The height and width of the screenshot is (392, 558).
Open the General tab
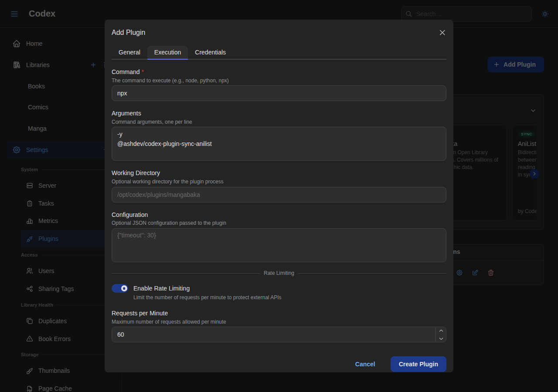pyautogui.click(x=129, y=52)
